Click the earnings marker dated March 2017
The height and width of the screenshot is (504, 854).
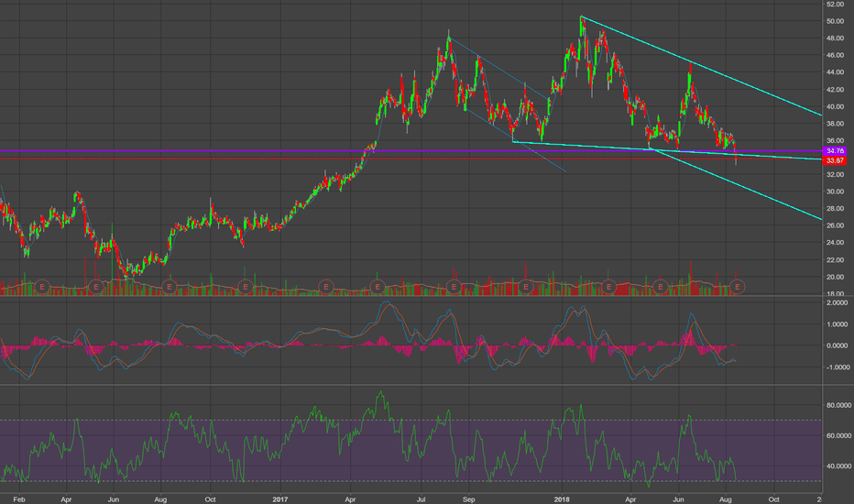[325, 286]
